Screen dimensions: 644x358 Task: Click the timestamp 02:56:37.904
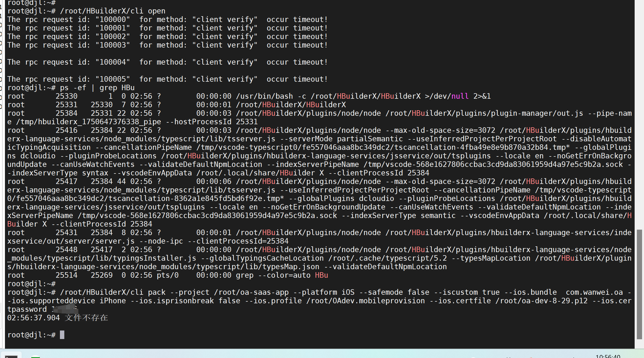34,318
